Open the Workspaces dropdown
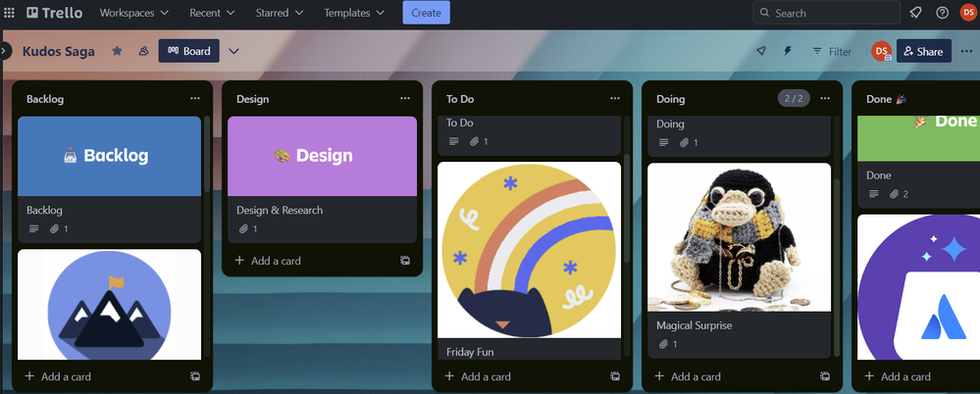The height and width of the screenshot is (394, 980). (x=133, y=13)
